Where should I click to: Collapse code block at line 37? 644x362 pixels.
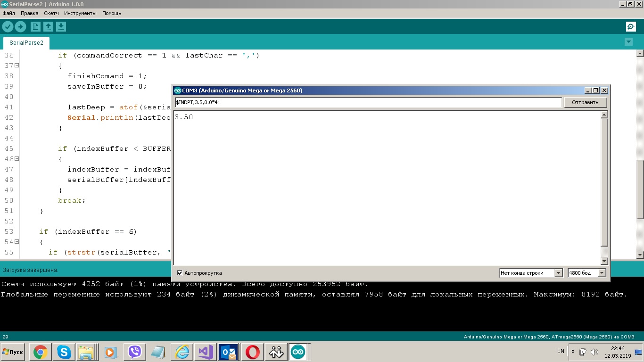(x=17, y=66)
